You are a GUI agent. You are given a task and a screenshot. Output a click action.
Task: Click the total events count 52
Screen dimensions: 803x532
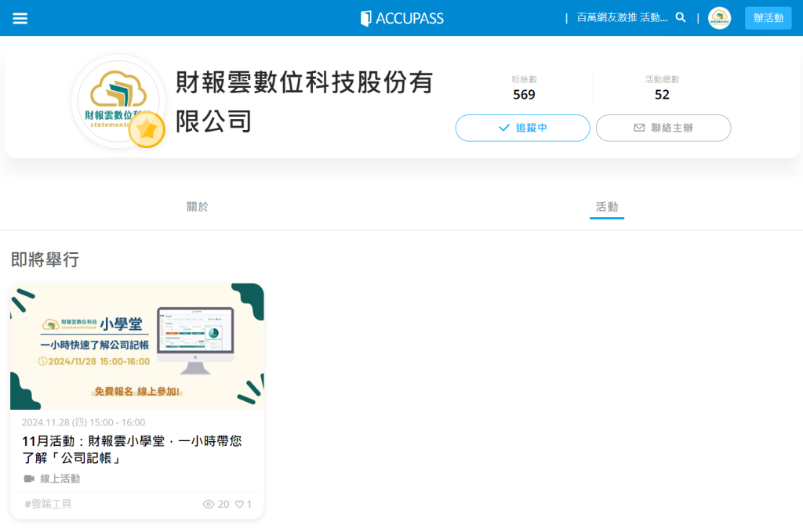662,95
